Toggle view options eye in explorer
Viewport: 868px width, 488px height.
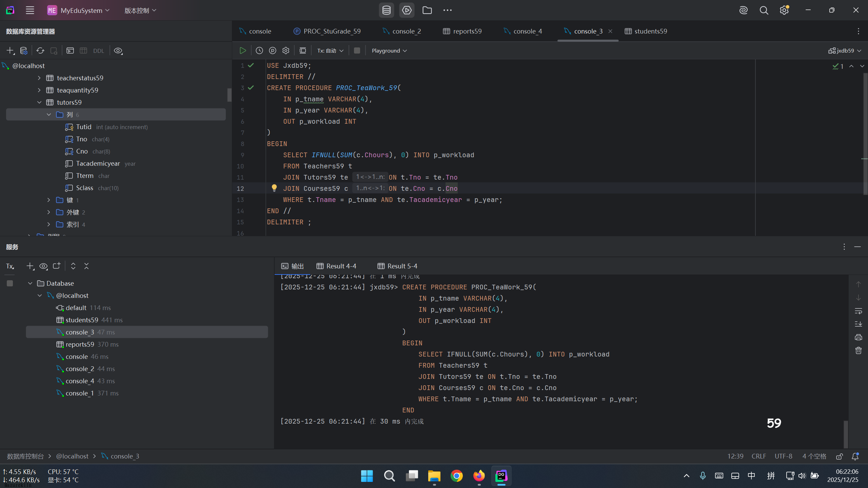click(118, 50)
